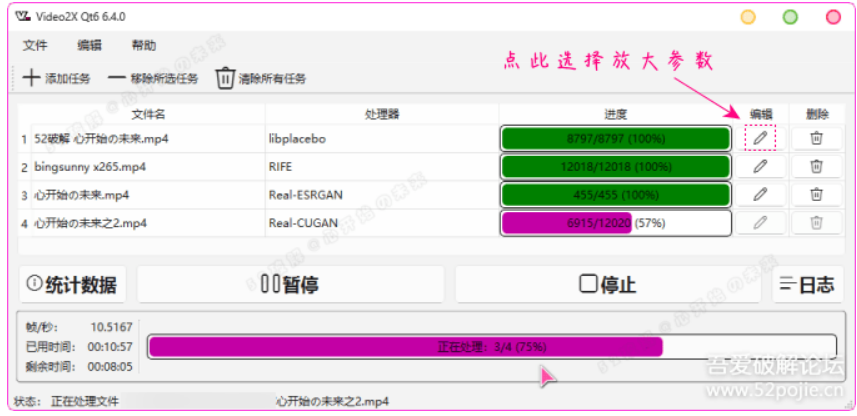Click the Video2X app icon in title bar

tap(23, 16)
